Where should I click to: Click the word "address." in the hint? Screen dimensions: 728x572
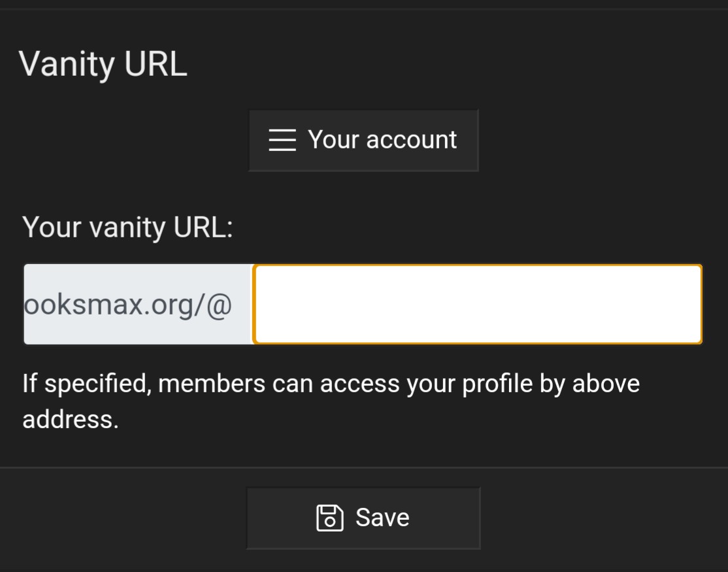coord(71,419)
